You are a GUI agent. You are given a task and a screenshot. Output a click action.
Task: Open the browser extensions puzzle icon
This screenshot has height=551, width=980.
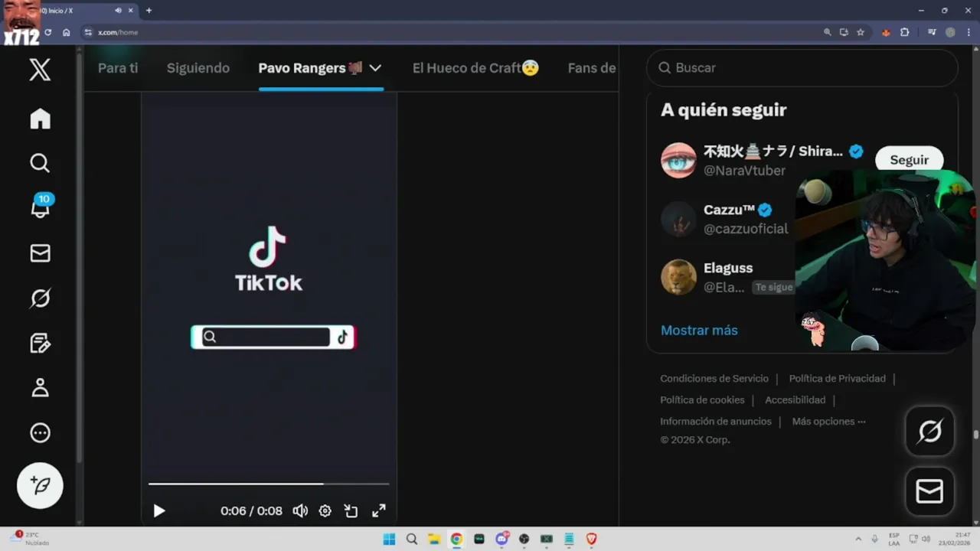point(905,32)
